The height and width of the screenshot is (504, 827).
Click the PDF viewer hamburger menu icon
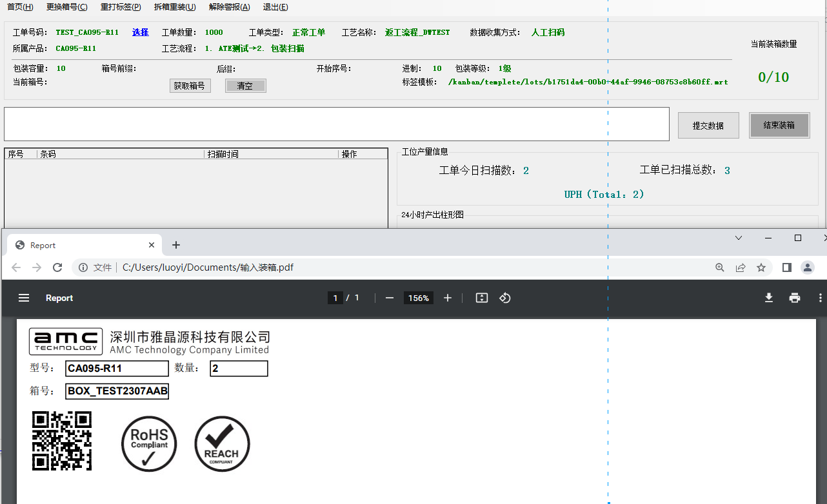click(24, 298)
